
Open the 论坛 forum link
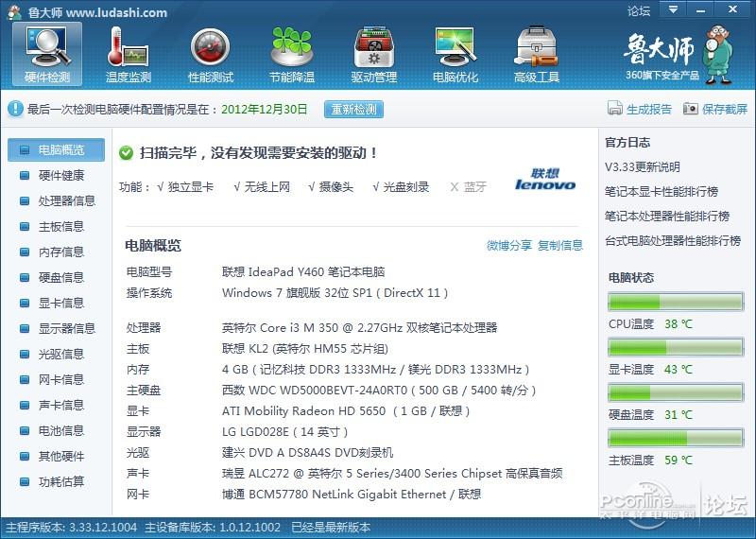[x=639, y=10]
